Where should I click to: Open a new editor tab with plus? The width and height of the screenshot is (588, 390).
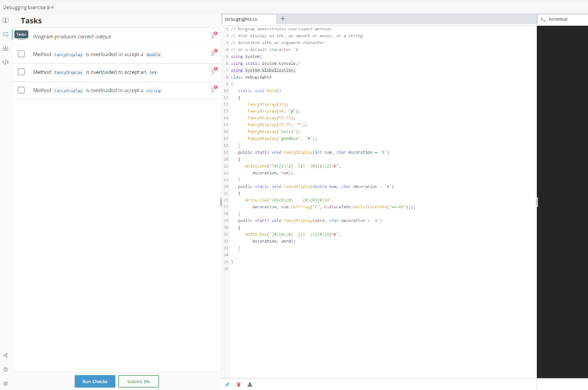pyautogui.click(x=283, y=18)
